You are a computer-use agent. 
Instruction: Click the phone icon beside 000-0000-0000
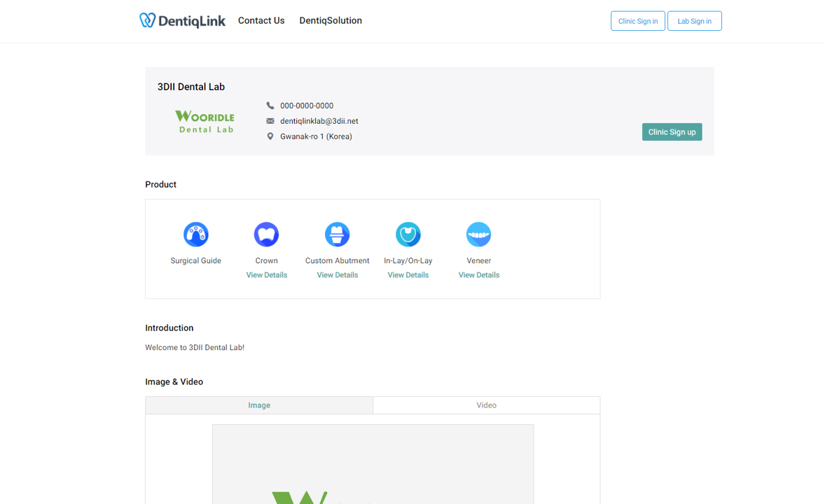pyautogui.click(x=270, y=105)
